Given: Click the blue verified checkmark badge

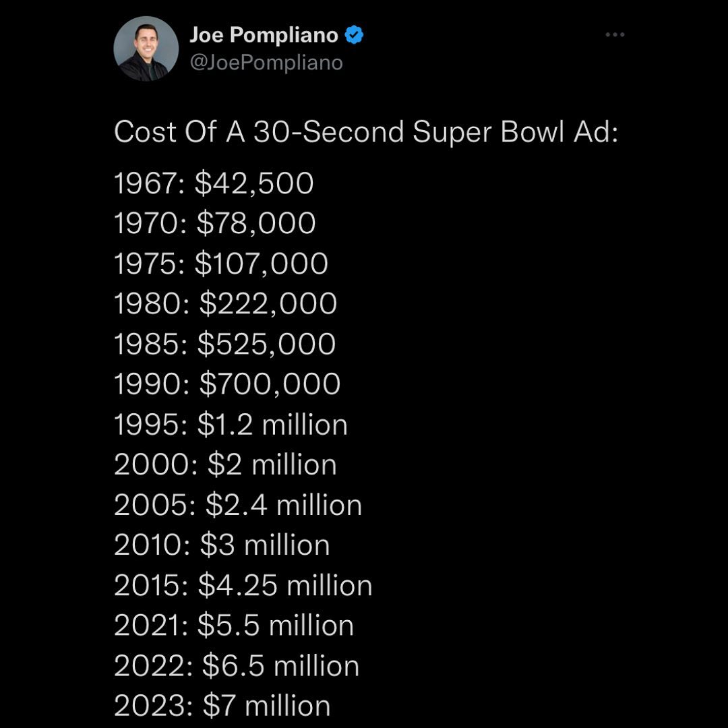Looking at the screenshot, I should (355, 35).
